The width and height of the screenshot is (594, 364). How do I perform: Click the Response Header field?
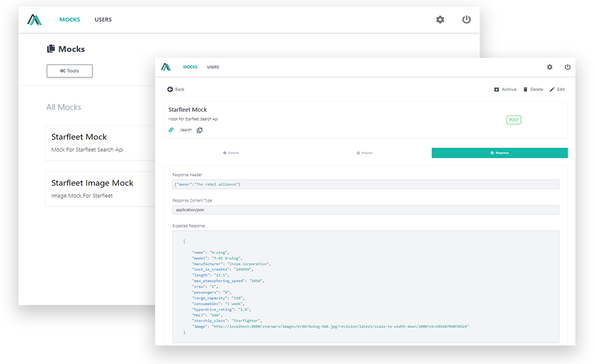tap(366, 184)
